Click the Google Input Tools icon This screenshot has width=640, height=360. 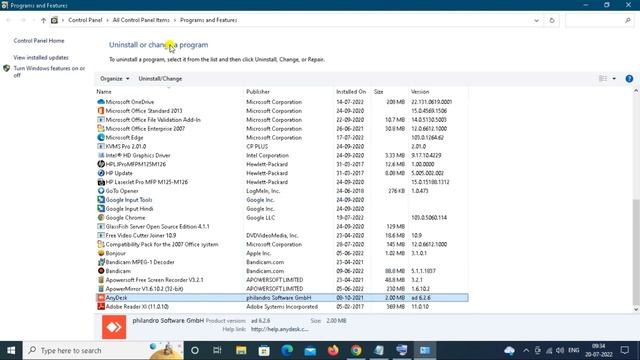(101, 200)
